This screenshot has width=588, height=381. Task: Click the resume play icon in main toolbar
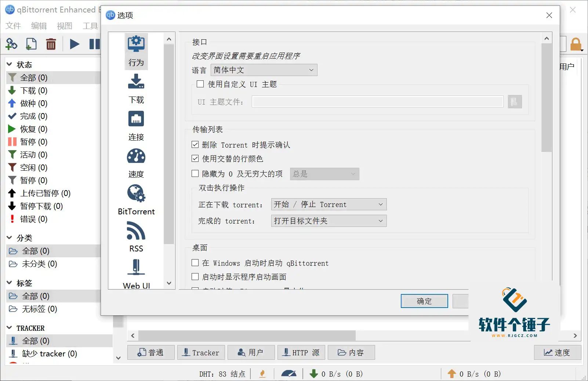(75, 44)
